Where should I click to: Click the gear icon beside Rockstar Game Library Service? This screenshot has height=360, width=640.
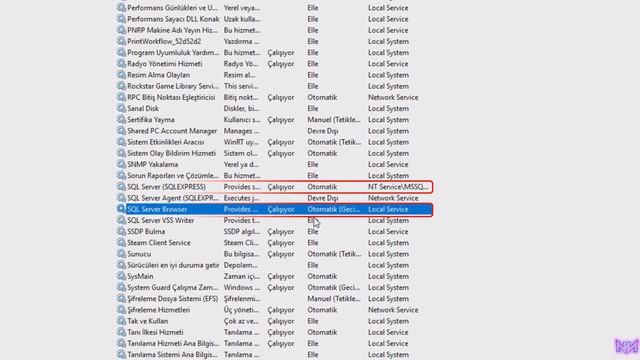(x=121, y=86)
